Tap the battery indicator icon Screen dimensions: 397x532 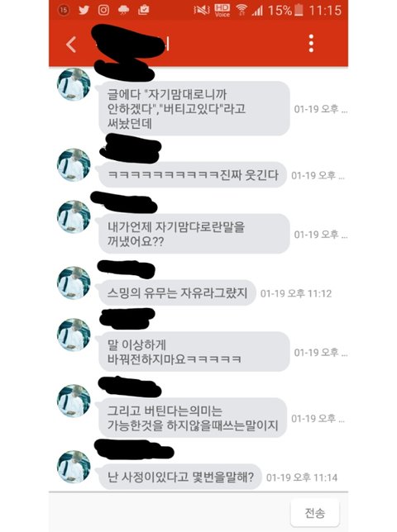(x=299, y=10)
